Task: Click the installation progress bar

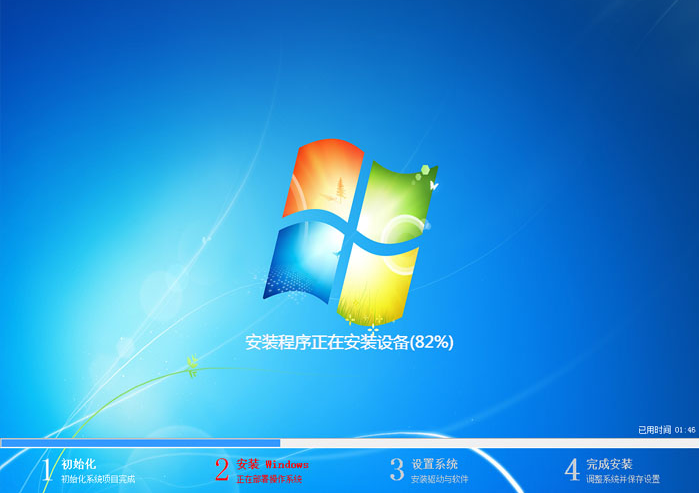Action: (x=350, y=443)
